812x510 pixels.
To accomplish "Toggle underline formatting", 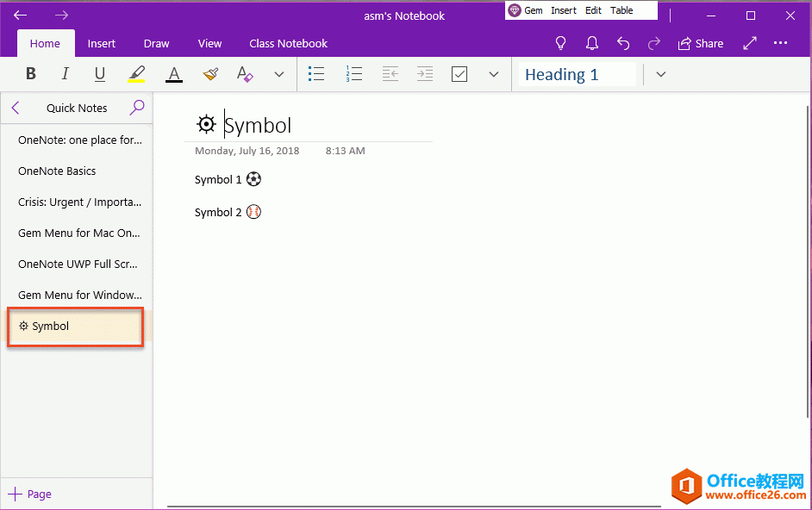I will pyautogui.click(x=99, y=74).
